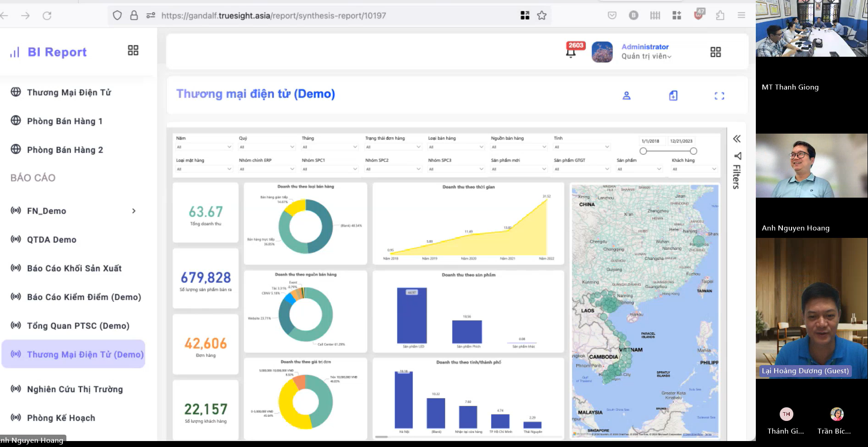The height and width of the screenshot is (447, 868).
Task: Click the QR code icon in address bar
Action: pos(525,16)
